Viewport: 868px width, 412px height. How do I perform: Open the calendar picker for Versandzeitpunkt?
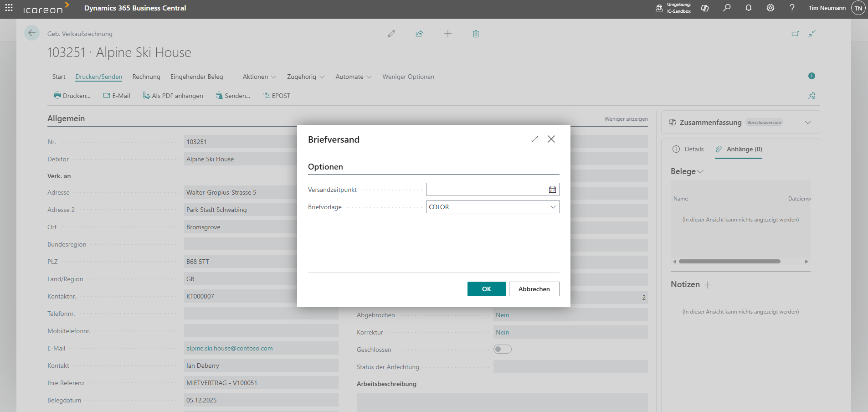(552, 190)
